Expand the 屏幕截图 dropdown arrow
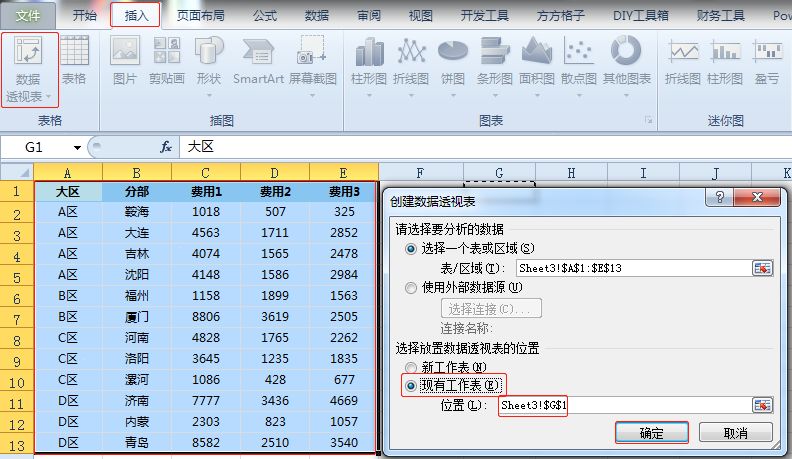Screen dimensions: 792x459 tap(313, 95)
